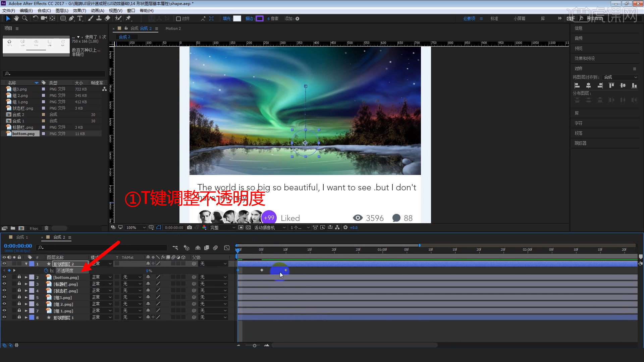The height and width of the screenshot is (362, 644).
Task: Toggle the 对齐 snapping checkbox
Action: tap(178, 19)
